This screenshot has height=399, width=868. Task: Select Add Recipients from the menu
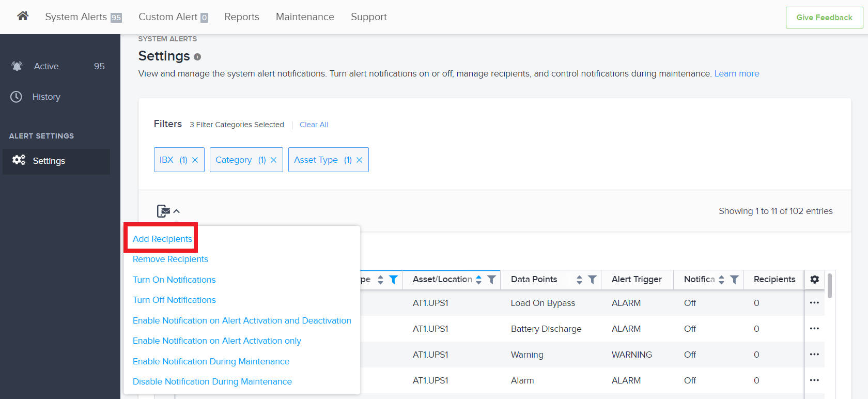click(x=162, y=239)
